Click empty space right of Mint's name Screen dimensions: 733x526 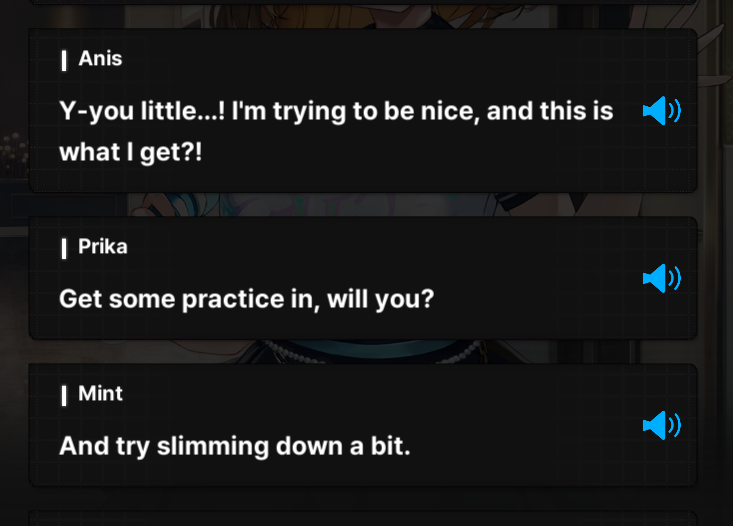pyautogui.click(x=374, y=394)
